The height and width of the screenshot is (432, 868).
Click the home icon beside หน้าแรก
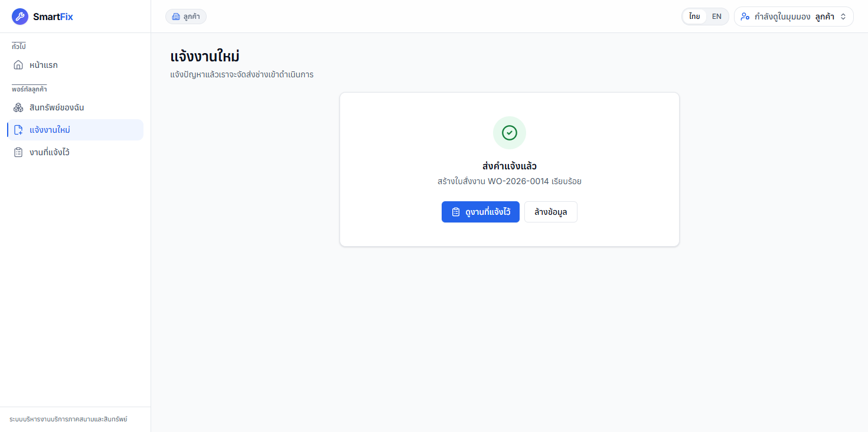(x=18, y=65)
